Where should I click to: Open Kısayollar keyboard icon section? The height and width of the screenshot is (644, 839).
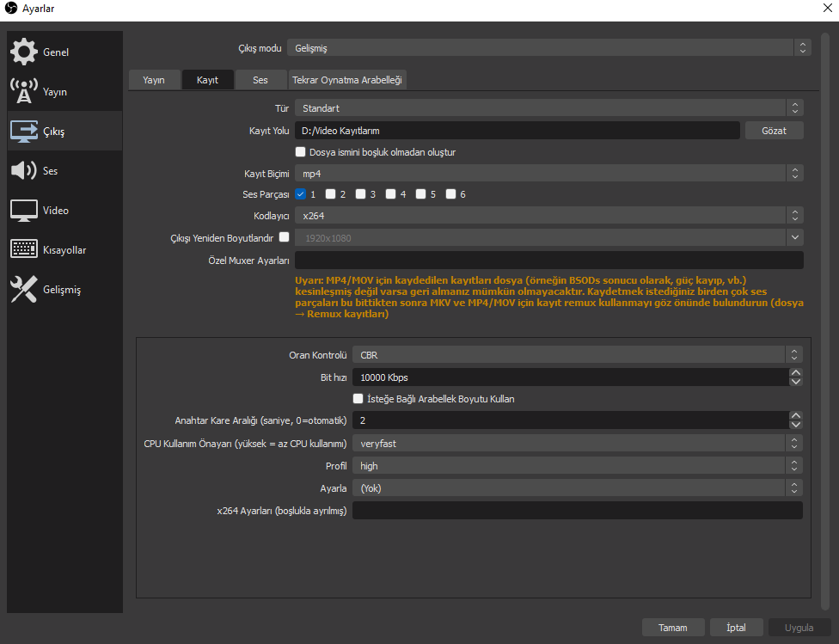pos(23,249)
